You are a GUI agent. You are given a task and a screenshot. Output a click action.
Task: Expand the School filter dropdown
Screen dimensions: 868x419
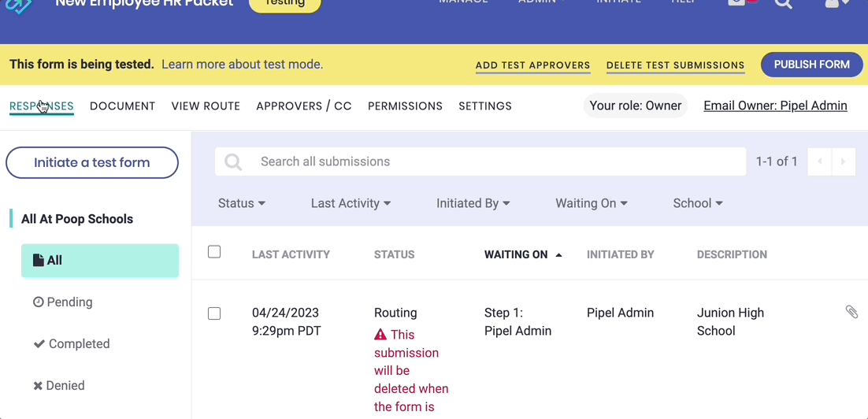coord(698,203)
